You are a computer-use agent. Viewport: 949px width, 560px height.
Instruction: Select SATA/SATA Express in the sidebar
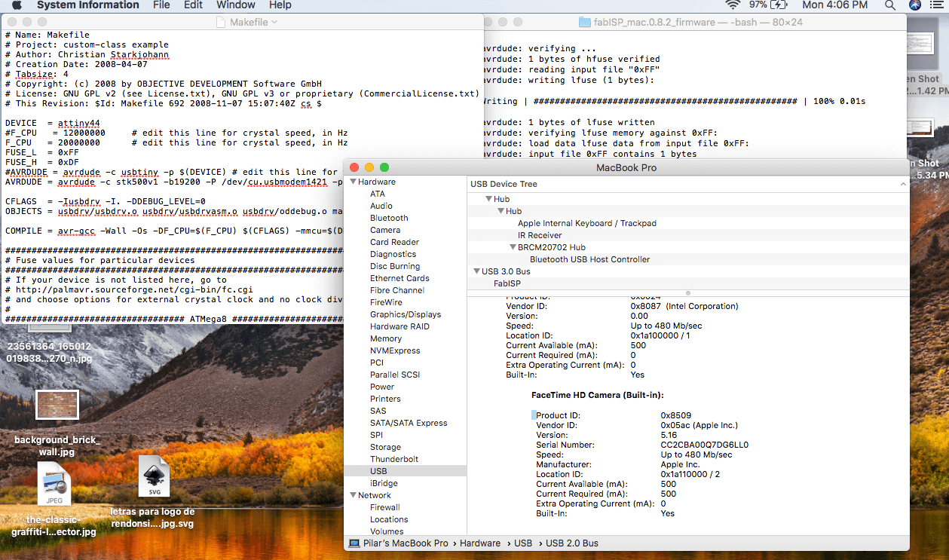click(x=409, y=423)
